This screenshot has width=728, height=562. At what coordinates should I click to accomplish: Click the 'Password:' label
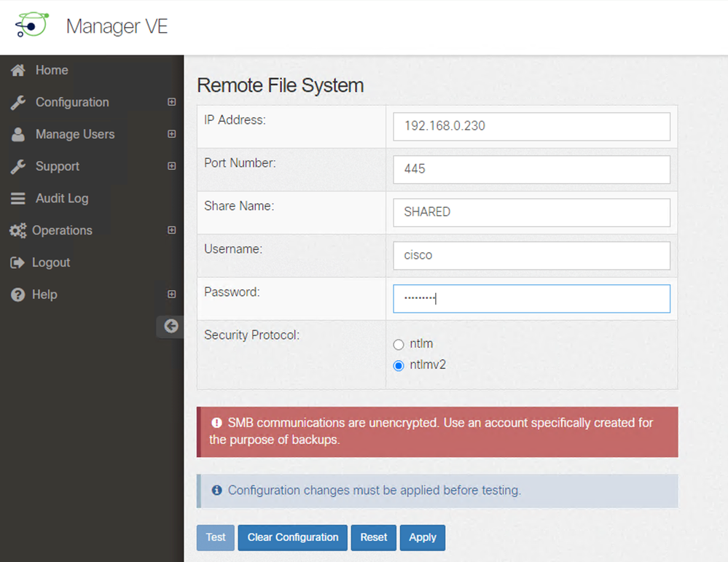232,292
